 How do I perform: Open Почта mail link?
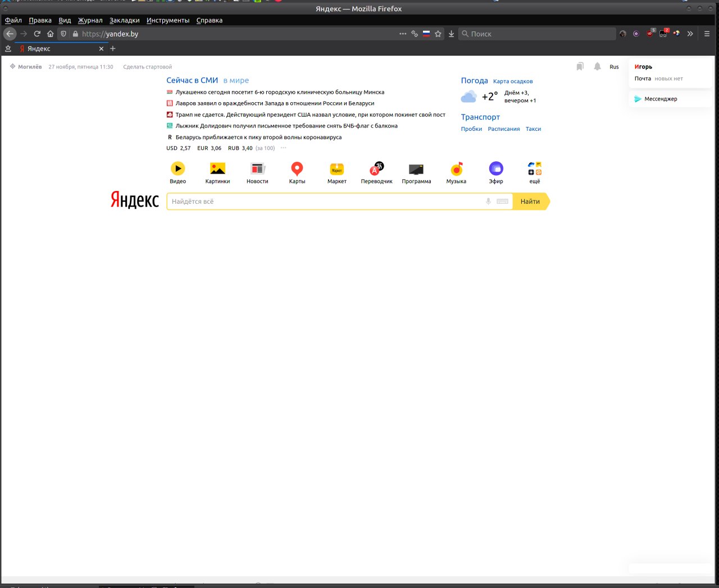643,79
